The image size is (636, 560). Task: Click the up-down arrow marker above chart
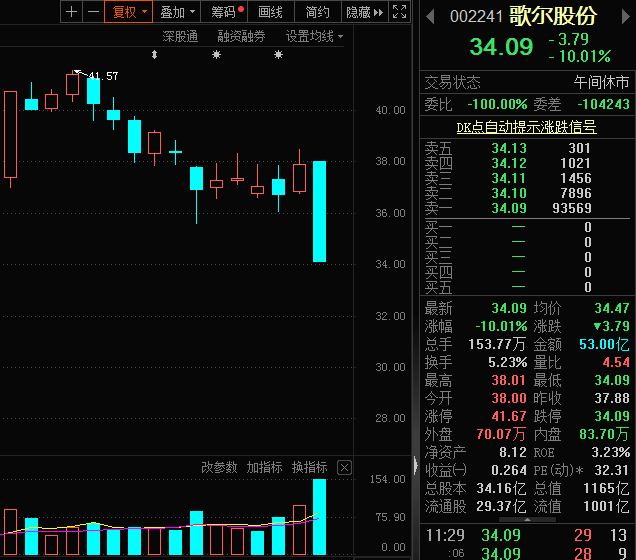coord(154,54)
